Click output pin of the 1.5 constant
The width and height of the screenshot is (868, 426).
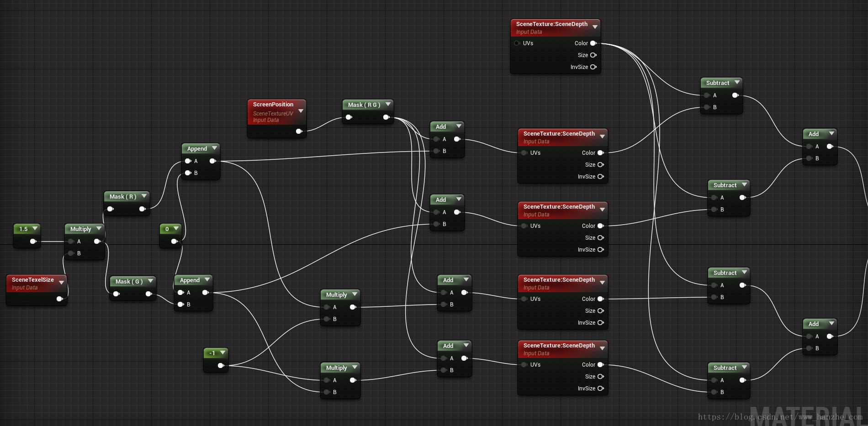(33, 242)
